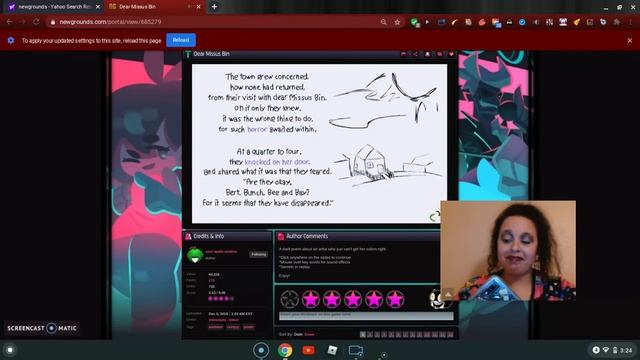Screen dimensions: 640x360
Task: Rate the game five stars
Action: click(395, 299)
